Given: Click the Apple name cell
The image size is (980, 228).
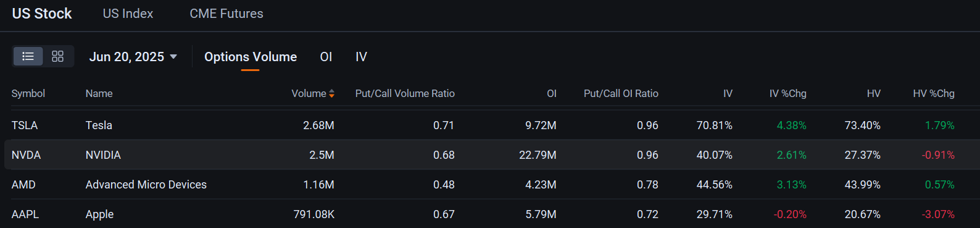Looking at the screenshot, I should (x=99, y=214).
